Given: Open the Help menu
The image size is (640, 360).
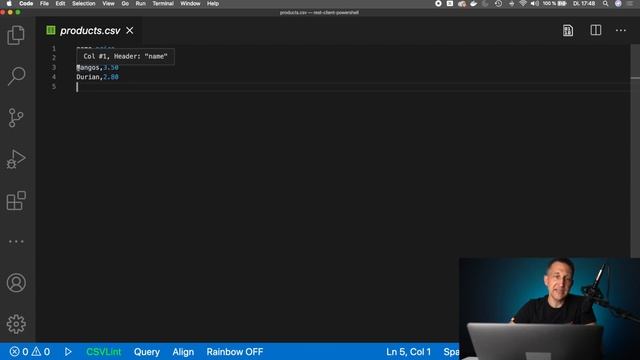Looking at the screenshot, I should pyautogui.click(x=213, y=4).
